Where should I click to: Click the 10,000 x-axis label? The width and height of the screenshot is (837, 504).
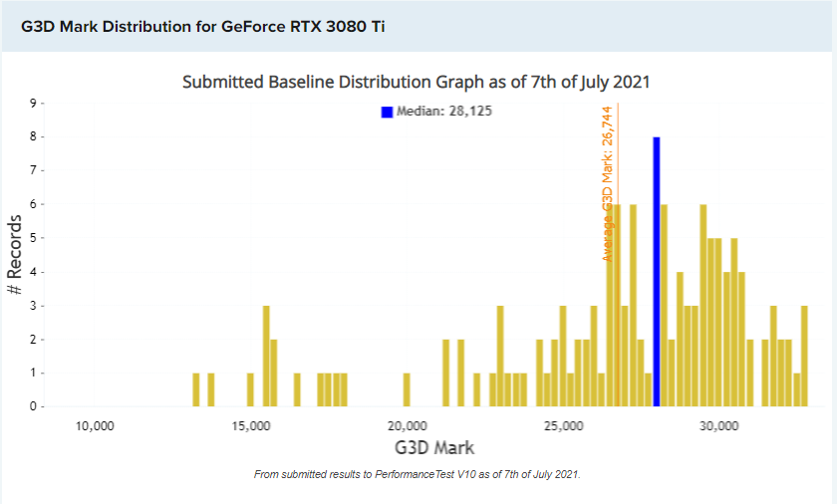pos(95,426)
